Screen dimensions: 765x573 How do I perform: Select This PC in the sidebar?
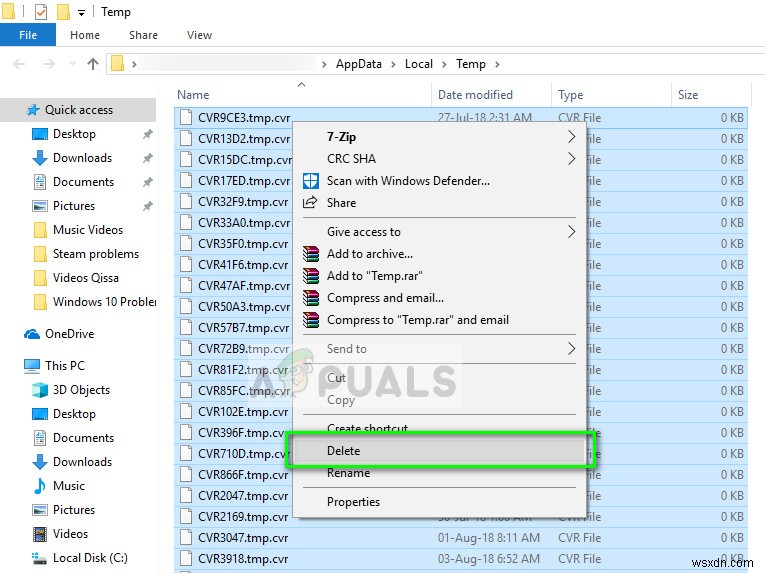64,366
